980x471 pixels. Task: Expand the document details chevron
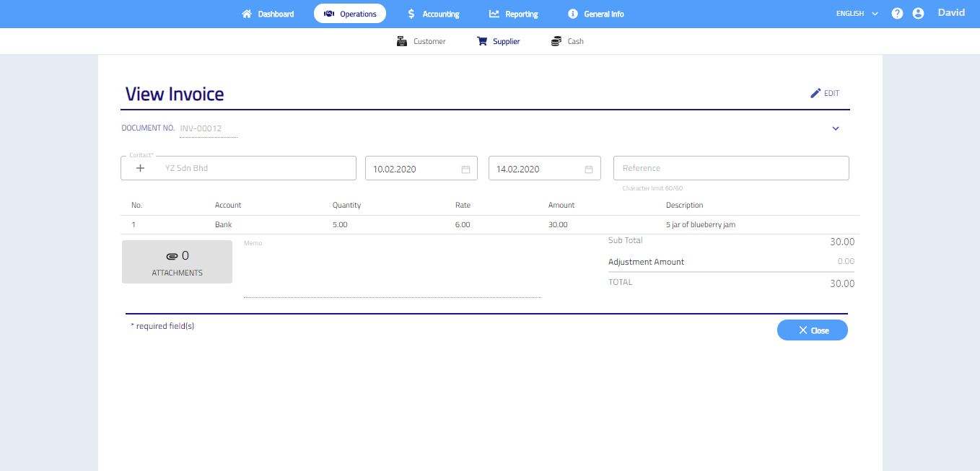tap(836, 129)
